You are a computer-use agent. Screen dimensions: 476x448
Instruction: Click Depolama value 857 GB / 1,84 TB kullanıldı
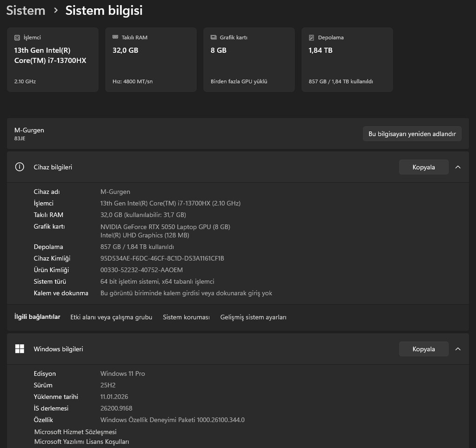click(x=137, y=247)
